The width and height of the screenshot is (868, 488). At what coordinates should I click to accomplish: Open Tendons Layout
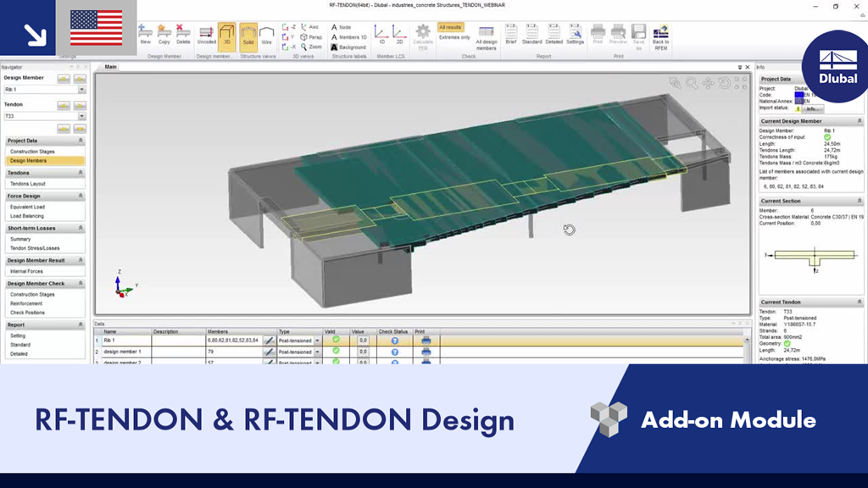[x=28, y=184]
